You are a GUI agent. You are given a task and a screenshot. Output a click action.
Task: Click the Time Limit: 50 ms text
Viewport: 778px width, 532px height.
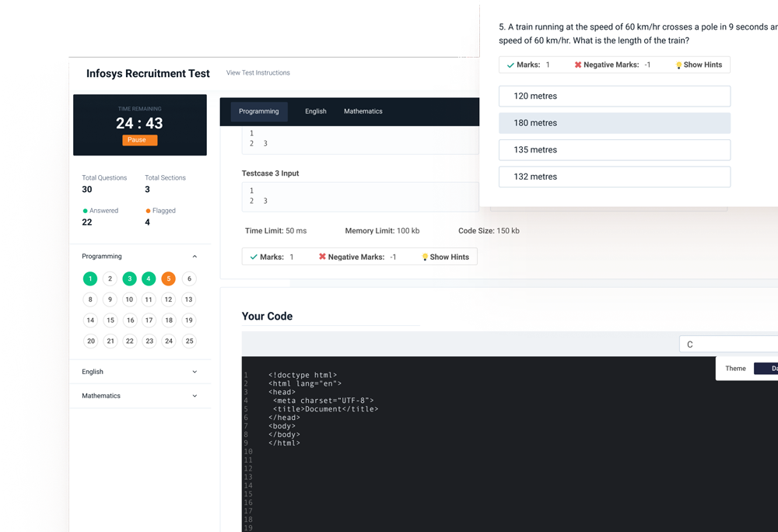coord(276,230)
